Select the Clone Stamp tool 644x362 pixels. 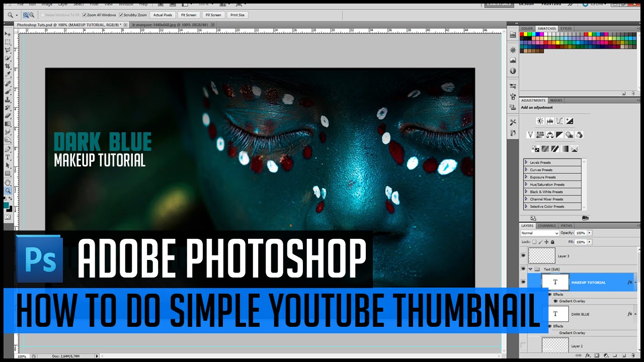click(8, 100)
